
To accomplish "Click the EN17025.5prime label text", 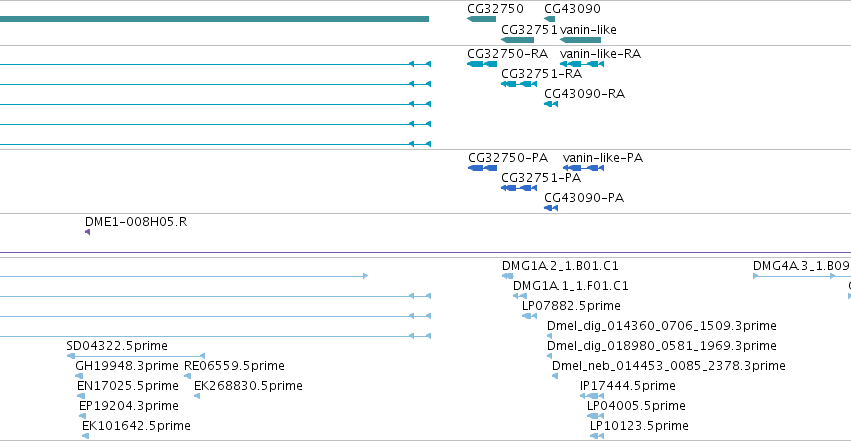I will [128, 386].
